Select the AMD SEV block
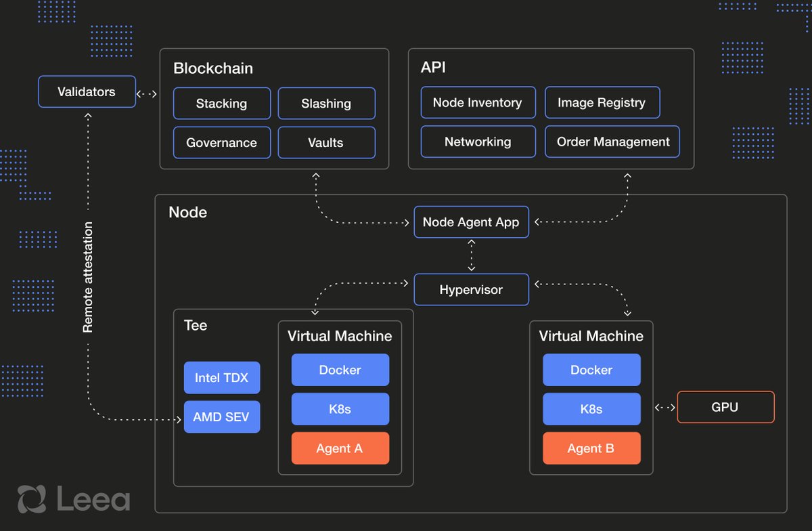Viewport: 812px width, 531px height. (x=222, y=417)
